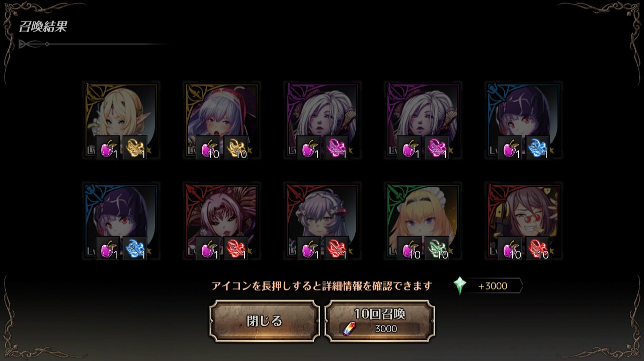The width and height of the screenshot is (644, 361).
Task: Click purple apple icon under silver-haired nun
Action: 208,148
